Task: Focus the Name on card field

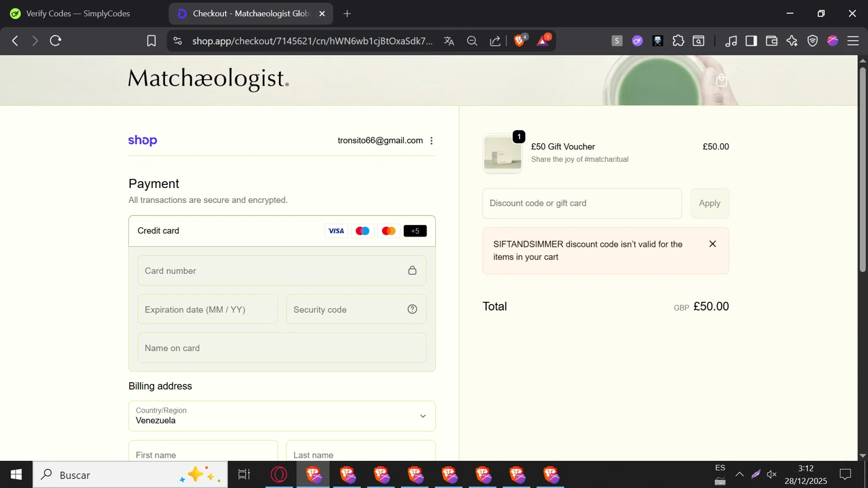Action: point(282,348)
